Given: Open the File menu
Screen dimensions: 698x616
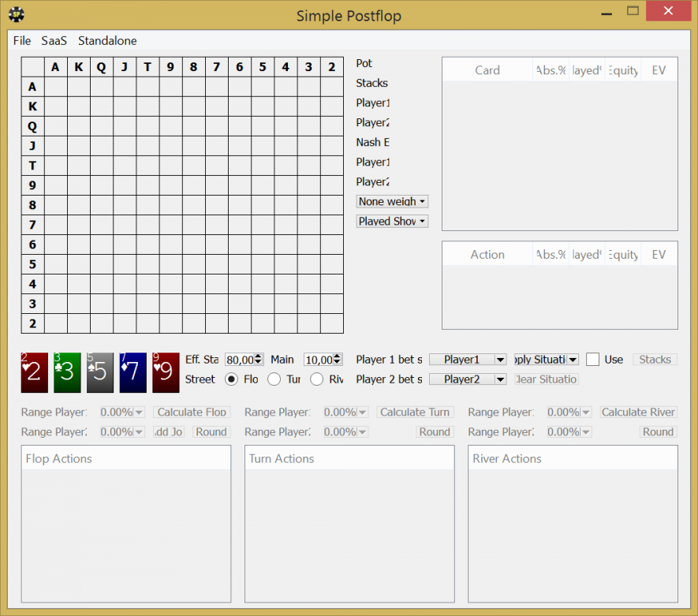Looking at the screenshot, I should [x=22, y=40].
